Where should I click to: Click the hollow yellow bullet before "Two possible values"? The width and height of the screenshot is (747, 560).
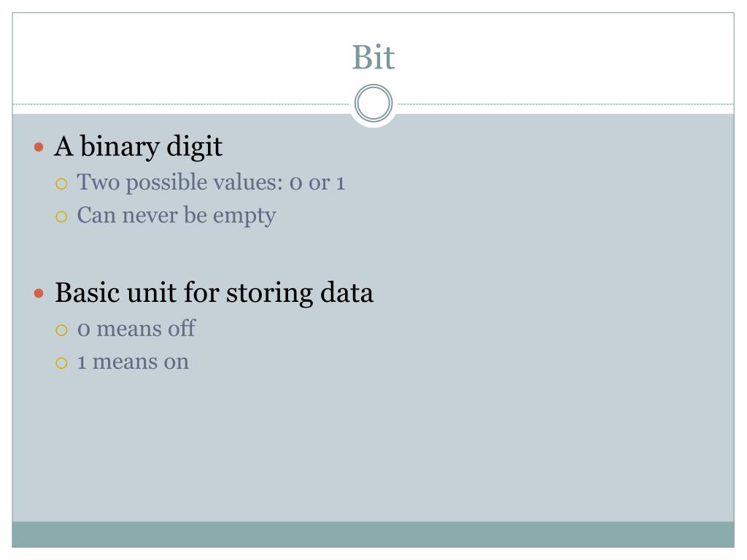(61, 184)
